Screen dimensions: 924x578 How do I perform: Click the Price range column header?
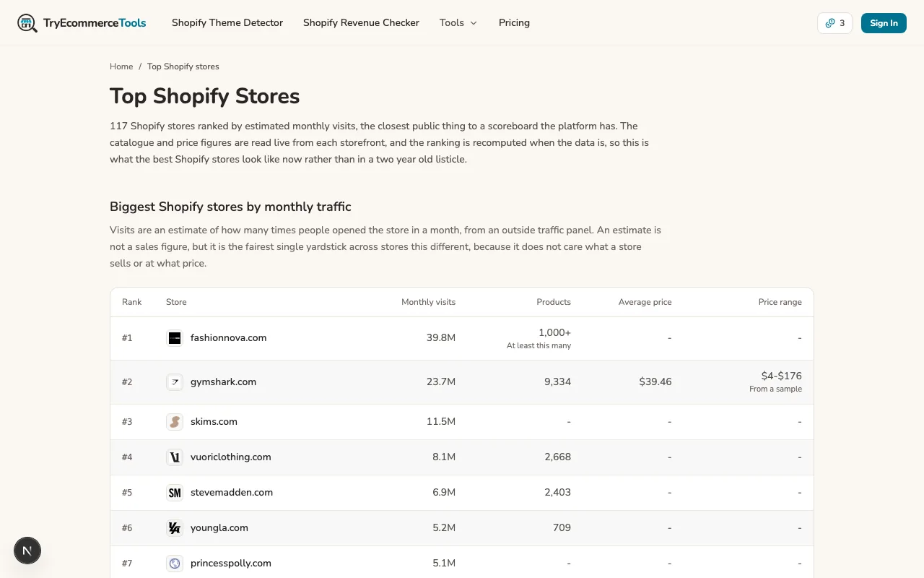780,302
